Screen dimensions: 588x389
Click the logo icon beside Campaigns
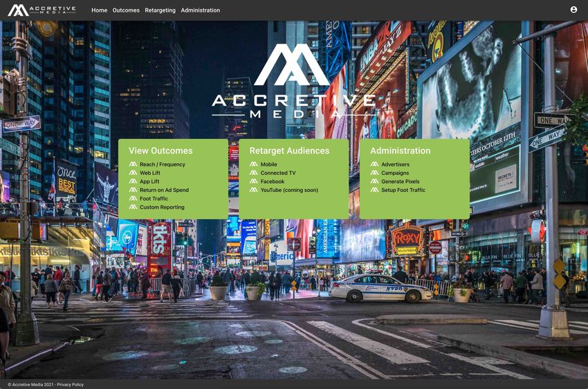375,173
